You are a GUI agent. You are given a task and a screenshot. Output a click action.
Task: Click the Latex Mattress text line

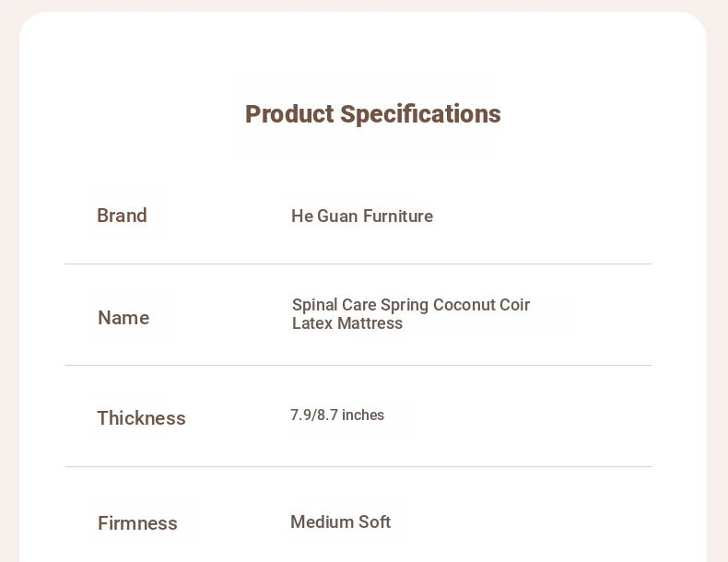(347, 323)
